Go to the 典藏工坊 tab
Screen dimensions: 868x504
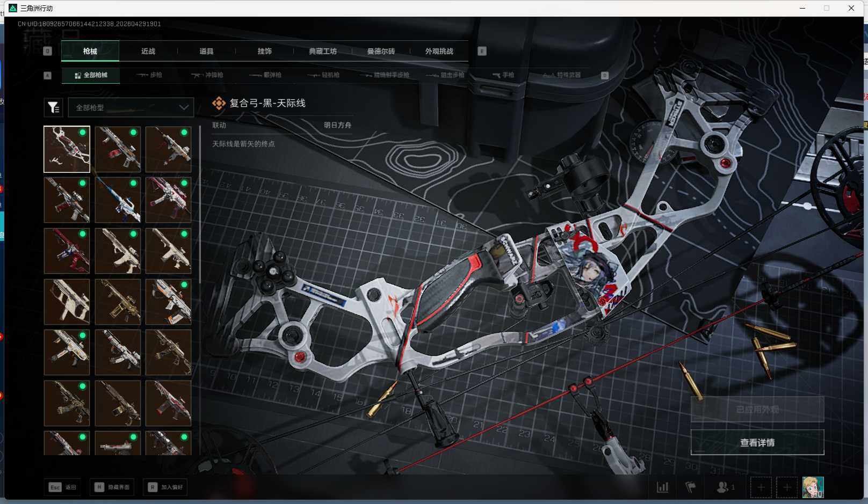tap(323, 51)
